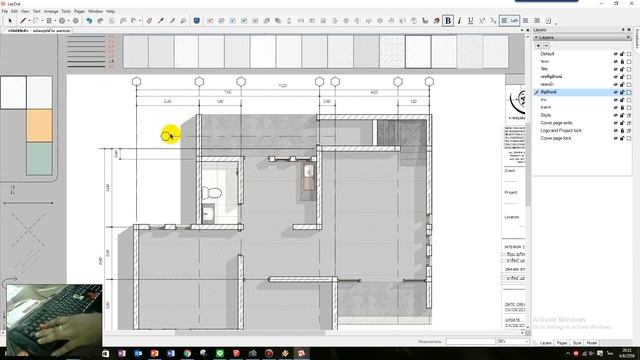Toggle bold text formatting
The height and width of the screenshot is (360, 640).
(448, 20)
